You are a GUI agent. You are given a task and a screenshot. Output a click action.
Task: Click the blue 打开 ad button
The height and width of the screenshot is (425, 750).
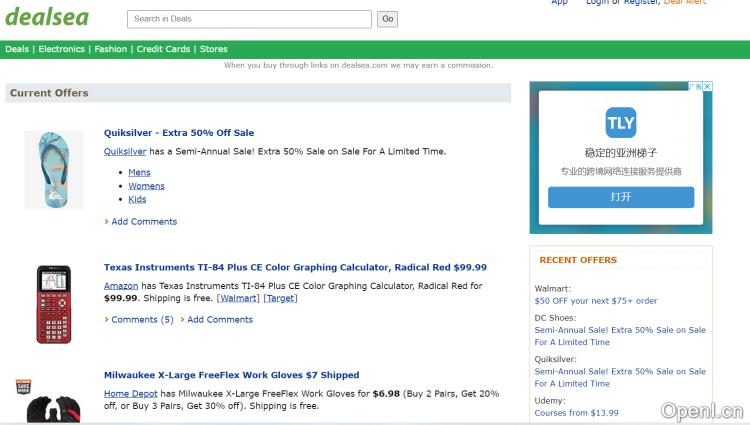click(x=621, y=197)
